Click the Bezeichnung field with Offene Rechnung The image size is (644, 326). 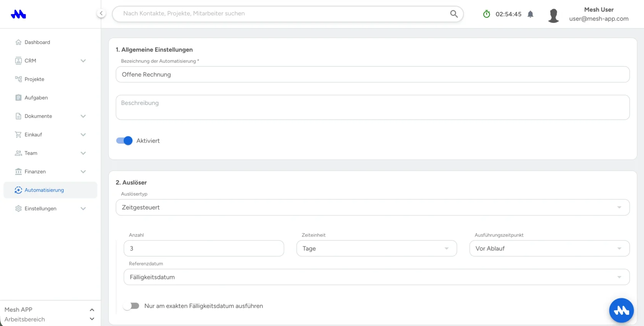[x=373, y=74]
